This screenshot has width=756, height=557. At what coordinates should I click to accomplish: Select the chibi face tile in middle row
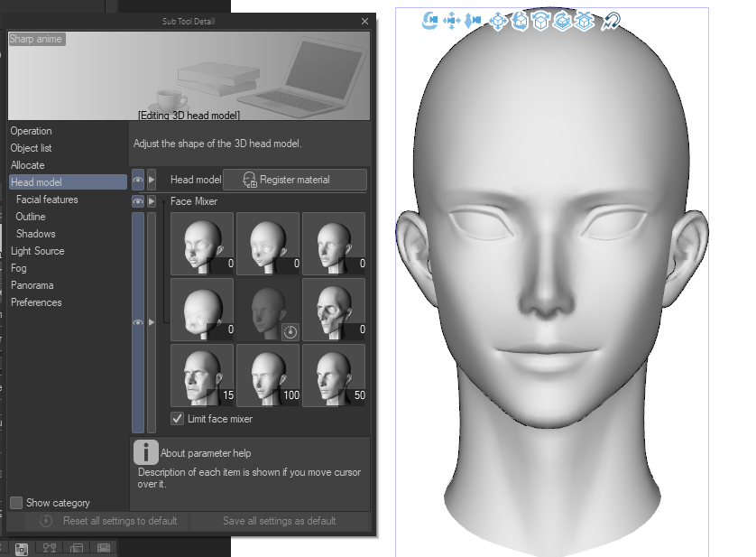pyautogui.click(x=202, y=310)
